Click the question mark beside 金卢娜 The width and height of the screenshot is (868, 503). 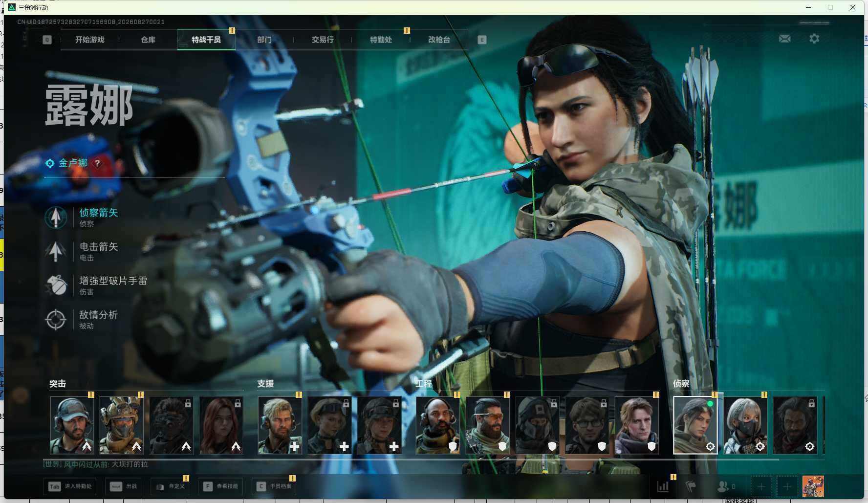coord(97,163)
